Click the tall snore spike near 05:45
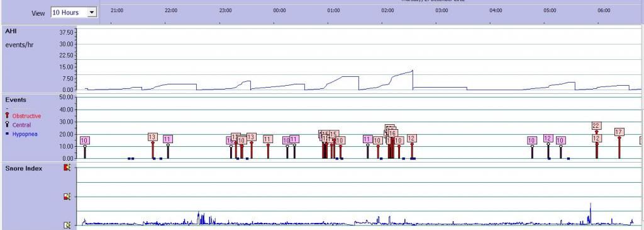Viewport: 644px width, 230px height. pyautogui.click(x=590, y=212)
